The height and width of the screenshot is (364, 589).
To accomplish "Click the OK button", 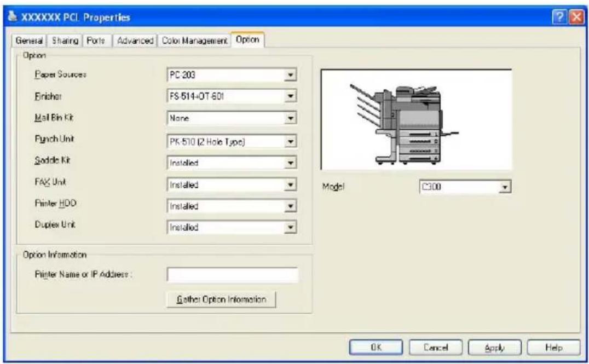I will point(376,348).
